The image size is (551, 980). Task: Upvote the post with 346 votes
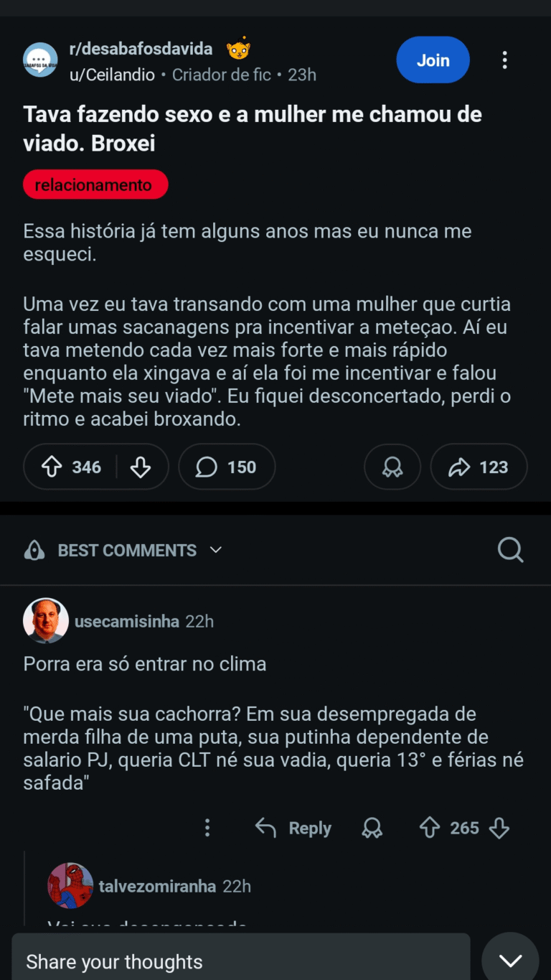click(x=52, y=467)
